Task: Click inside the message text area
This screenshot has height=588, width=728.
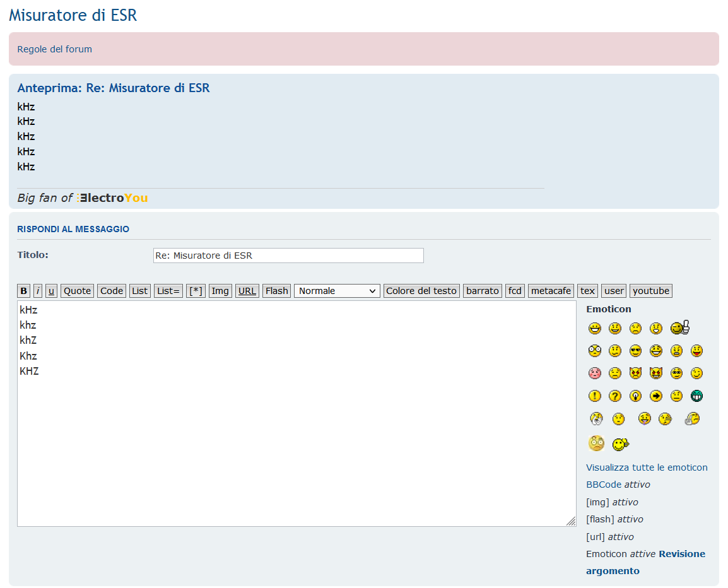Action: [x=296, y=442]
